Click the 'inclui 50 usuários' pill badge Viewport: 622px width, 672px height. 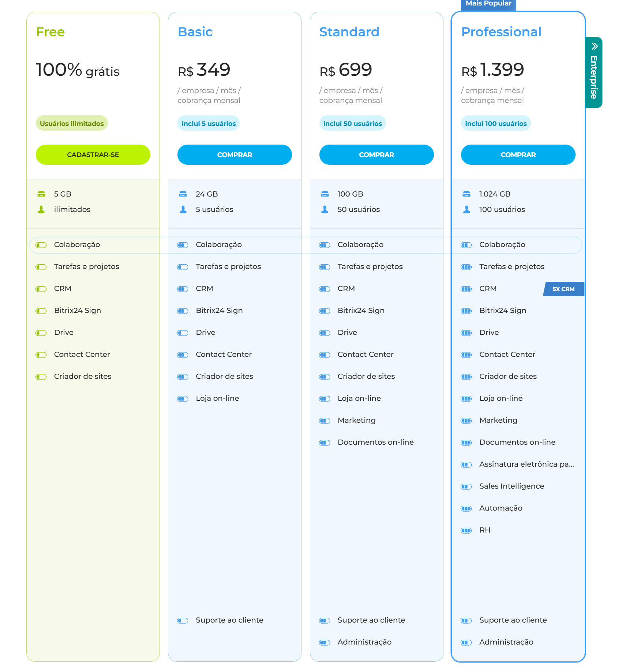(x=352, y=123)
